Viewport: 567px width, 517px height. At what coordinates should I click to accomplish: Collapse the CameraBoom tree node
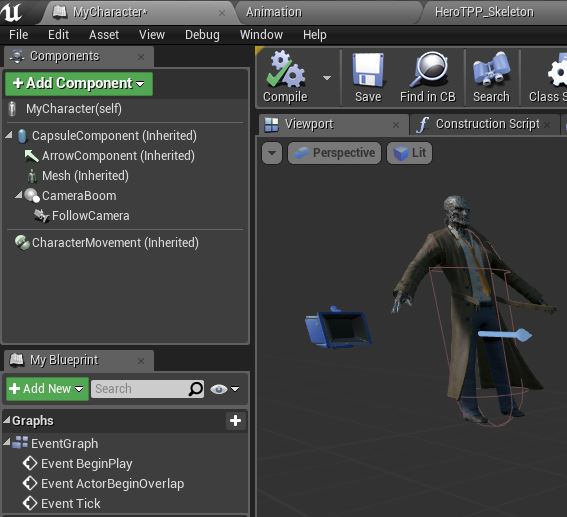19,195
